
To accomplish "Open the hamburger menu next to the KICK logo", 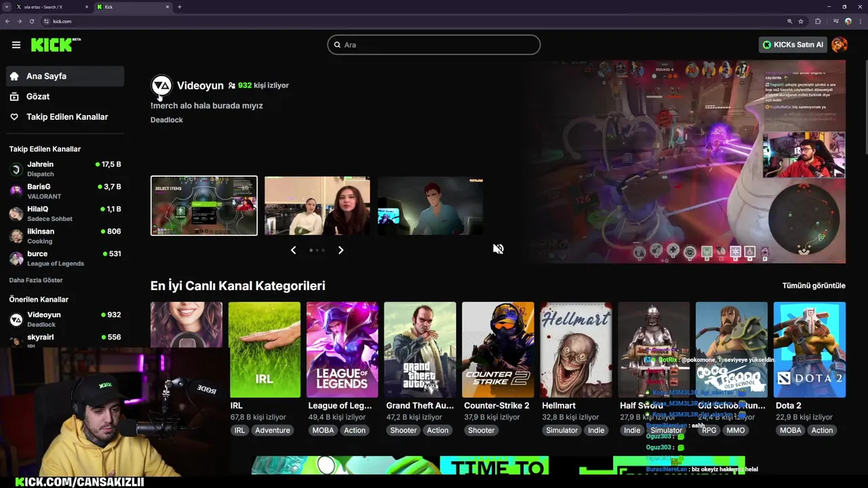I will 16,45.
